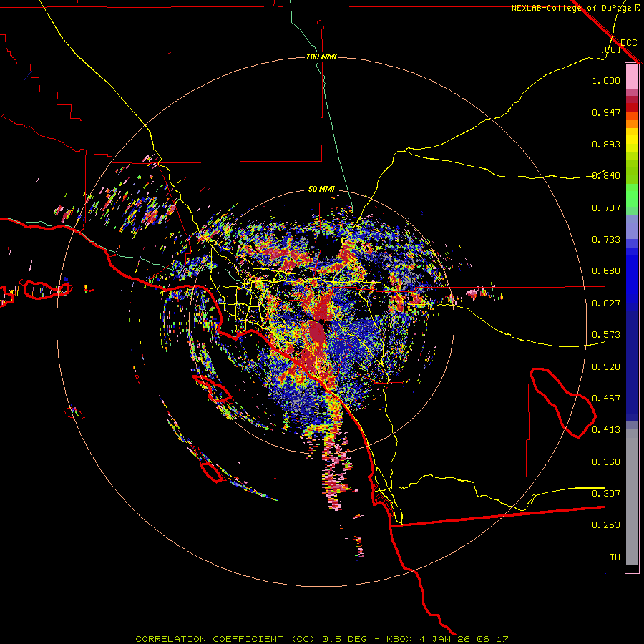644x644 pixels.
Task: Select the 0.627 scale value
Action: [x=606, y=303]
